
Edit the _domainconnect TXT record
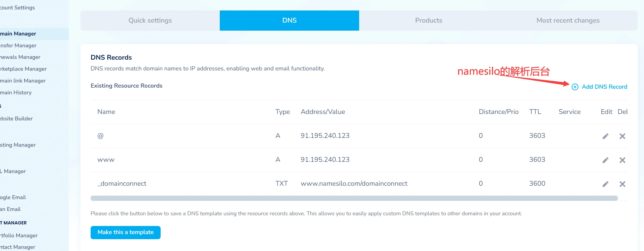pos(605,184)
